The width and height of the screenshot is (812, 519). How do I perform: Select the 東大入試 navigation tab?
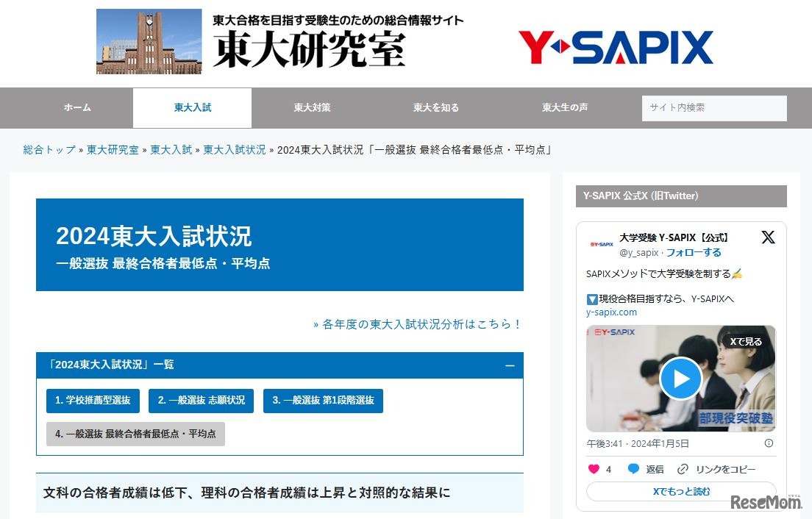click(192, 107)
